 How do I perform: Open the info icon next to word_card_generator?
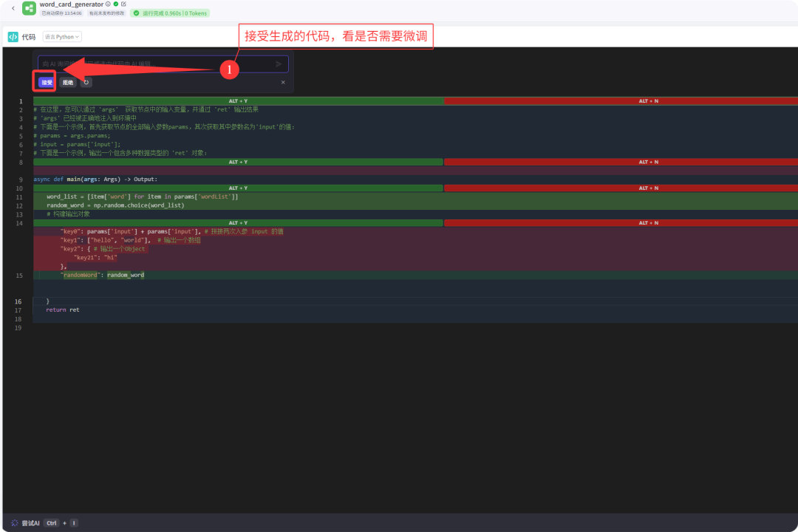[x=108, y=4]
